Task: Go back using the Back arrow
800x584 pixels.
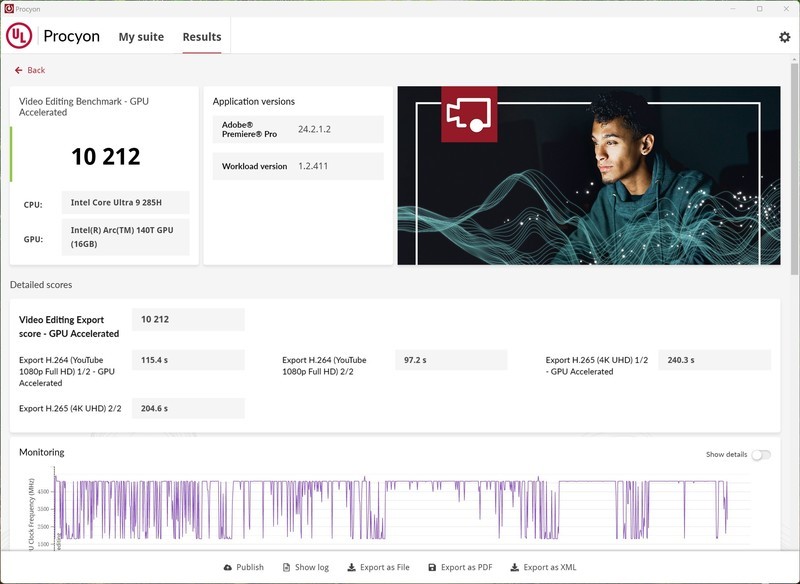Action: point(30,70)
